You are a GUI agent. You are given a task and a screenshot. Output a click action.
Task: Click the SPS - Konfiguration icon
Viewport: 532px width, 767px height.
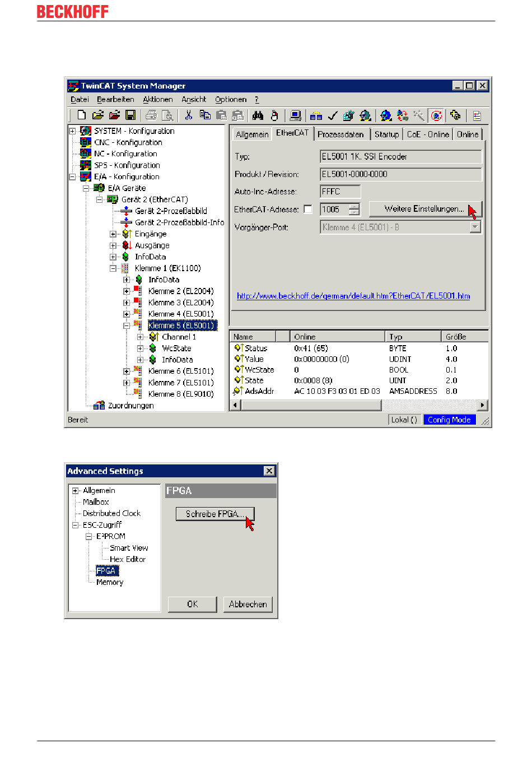pos(86,165)
